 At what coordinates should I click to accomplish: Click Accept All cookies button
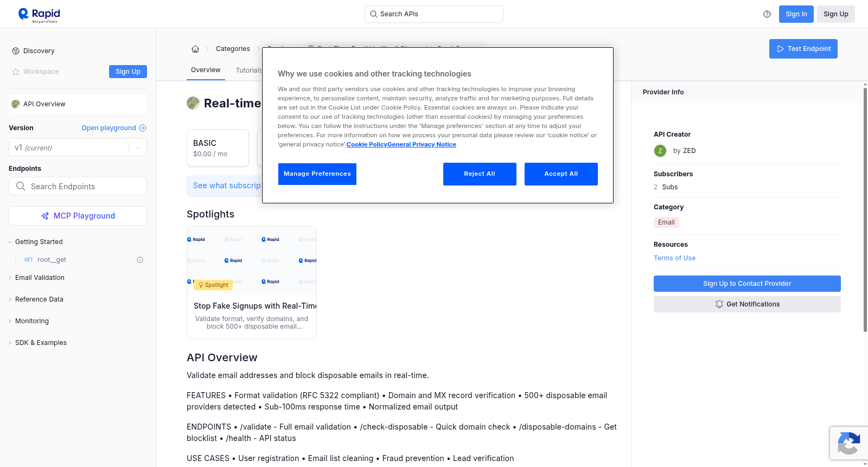coord(561,174)
